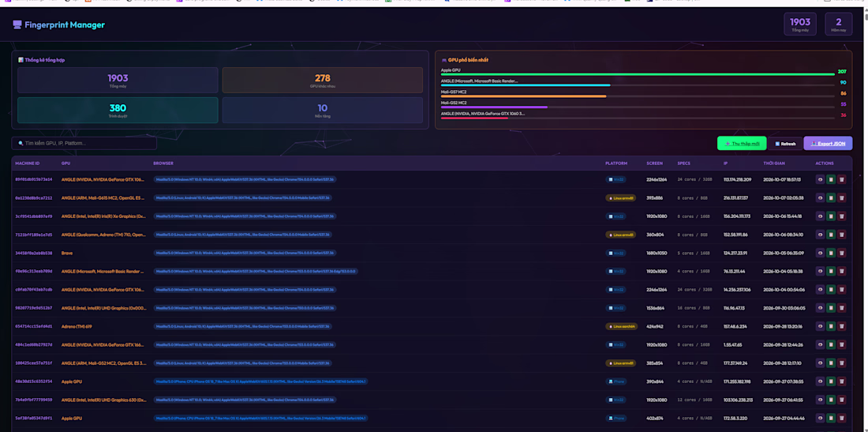Focus the Tìm kiếm GPU, IP, Platform search field
The height and width of the screenshot is (432, 868).
[84, 144]
